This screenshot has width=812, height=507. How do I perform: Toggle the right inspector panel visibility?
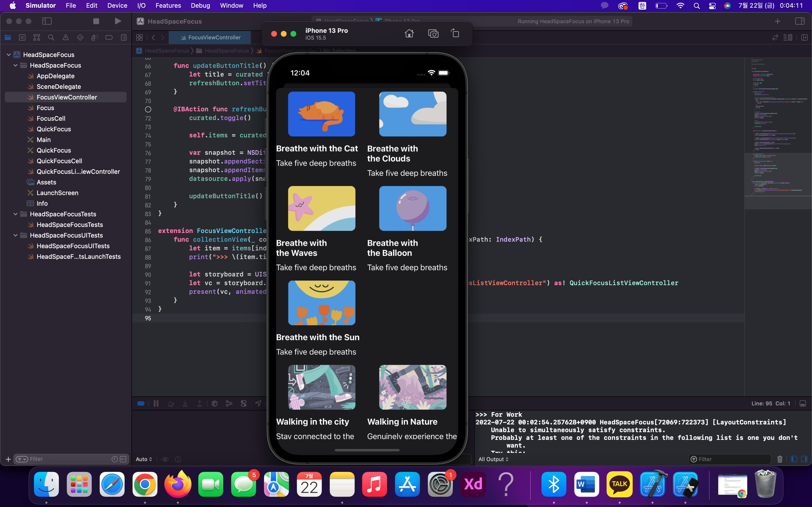pos(800,21)
